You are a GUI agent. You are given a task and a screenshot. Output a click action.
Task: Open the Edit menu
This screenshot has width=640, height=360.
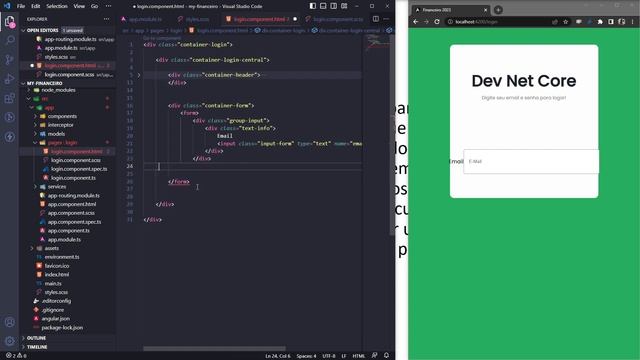tap(36, 6)
